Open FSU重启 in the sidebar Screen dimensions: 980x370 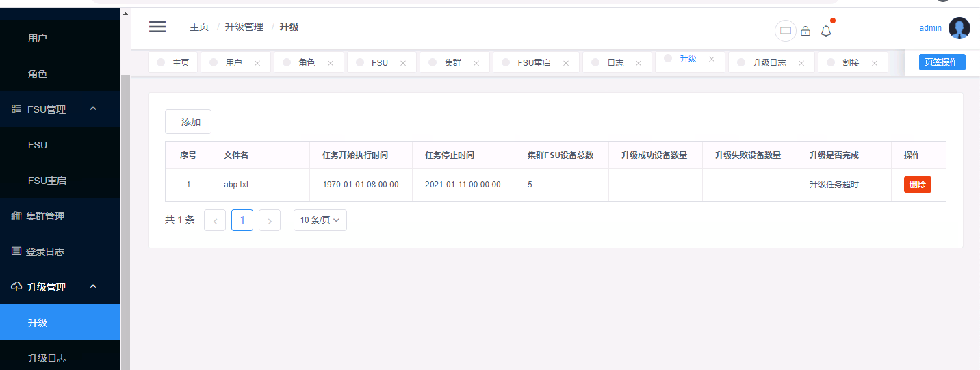point(60,180)
